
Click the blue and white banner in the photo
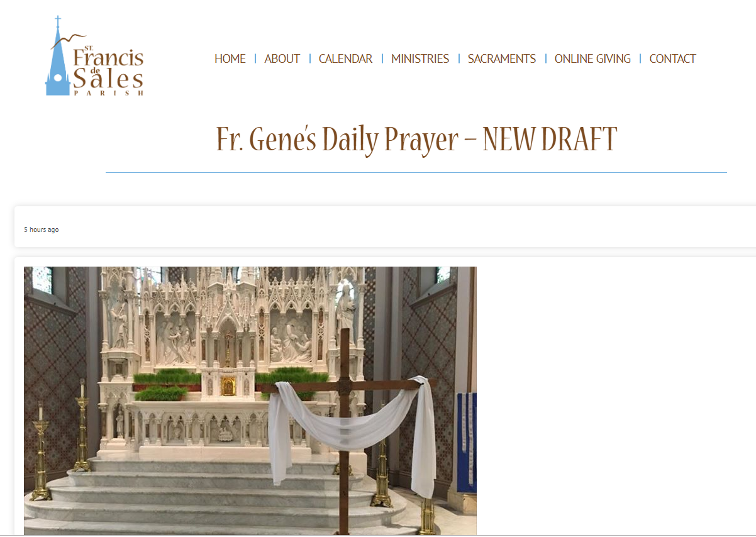coord(467,439)
